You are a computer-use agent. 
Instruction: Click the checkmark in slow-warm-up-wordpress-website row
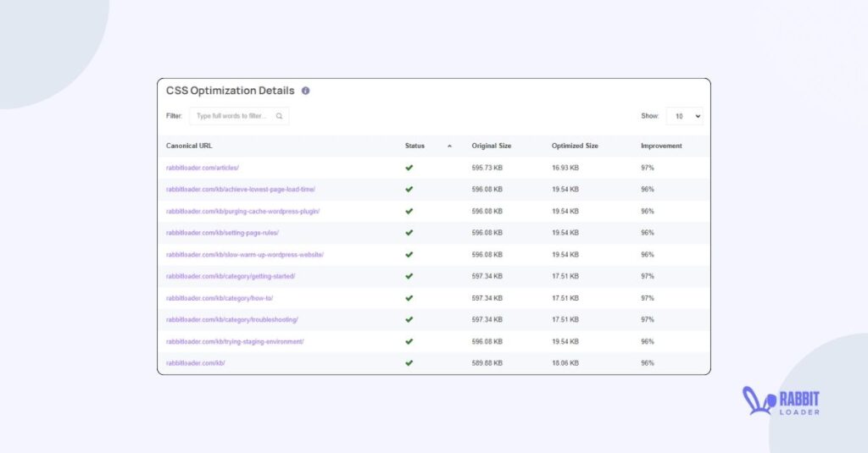pos(409,254)
